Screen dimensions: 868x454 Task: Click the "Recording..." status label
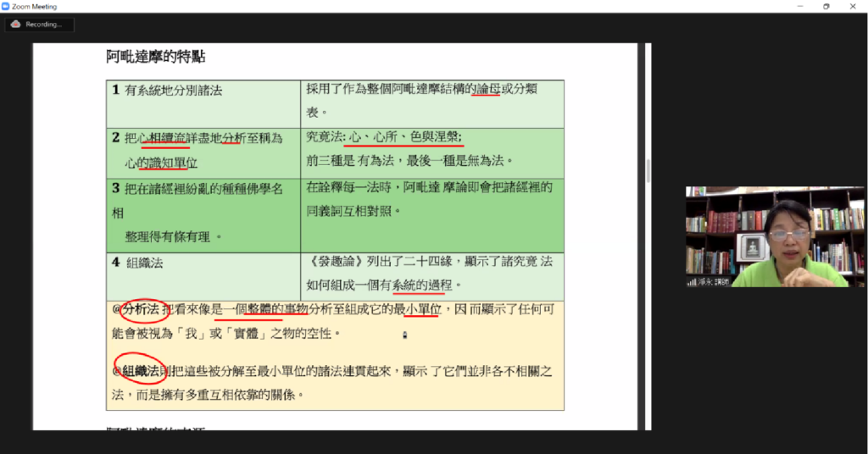pos(44,25)
